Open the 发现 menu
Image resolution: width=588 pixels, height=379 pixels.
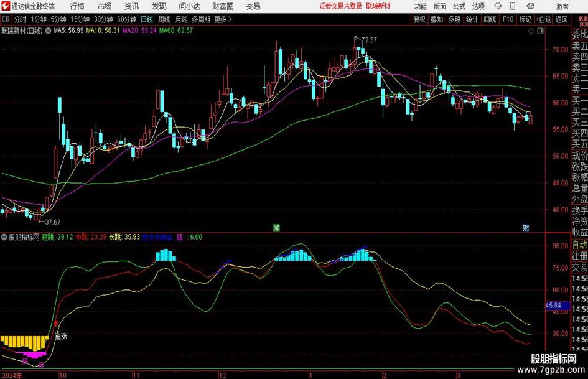159,6
